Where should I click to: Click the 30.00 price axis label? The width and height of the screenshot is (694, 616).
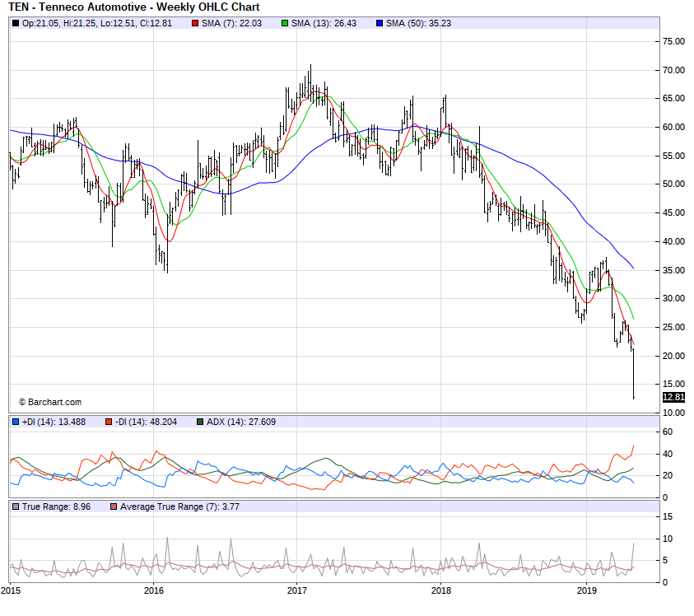tap(673, 298)
